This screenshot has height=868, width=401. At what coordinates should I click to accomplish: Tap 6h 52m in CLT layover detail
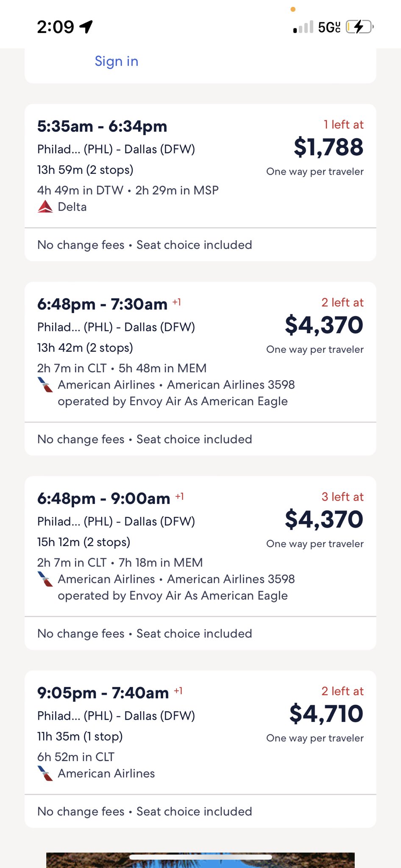point(76,757)
